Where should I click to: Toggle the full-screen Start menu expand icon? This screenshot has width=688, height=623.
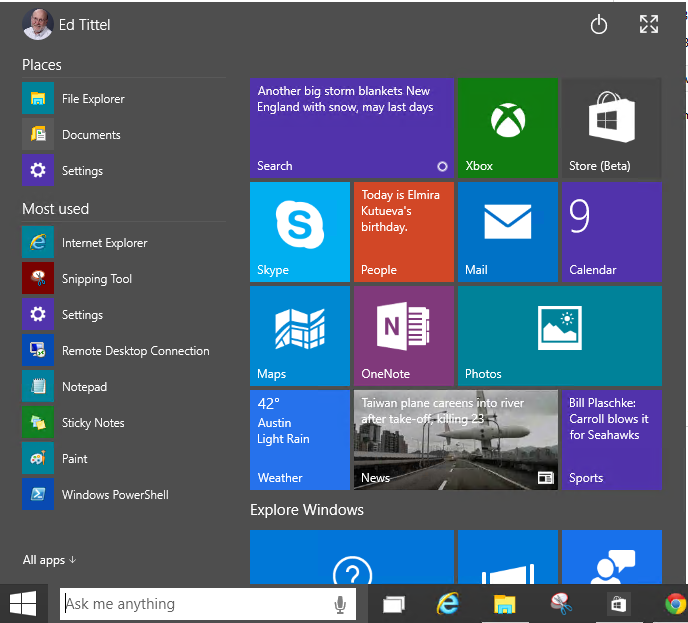649,24
